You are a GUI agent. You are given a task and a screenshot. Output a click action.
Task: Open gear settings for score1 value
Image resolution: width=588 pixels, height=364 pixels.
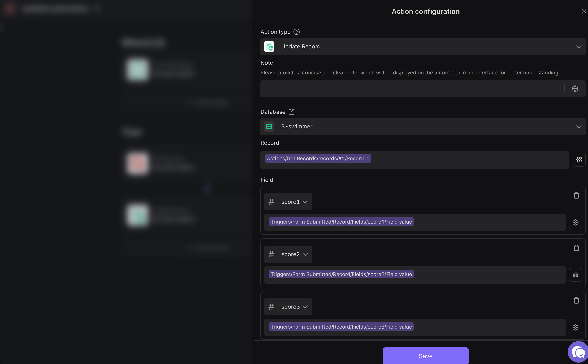(x=575, y=222)
